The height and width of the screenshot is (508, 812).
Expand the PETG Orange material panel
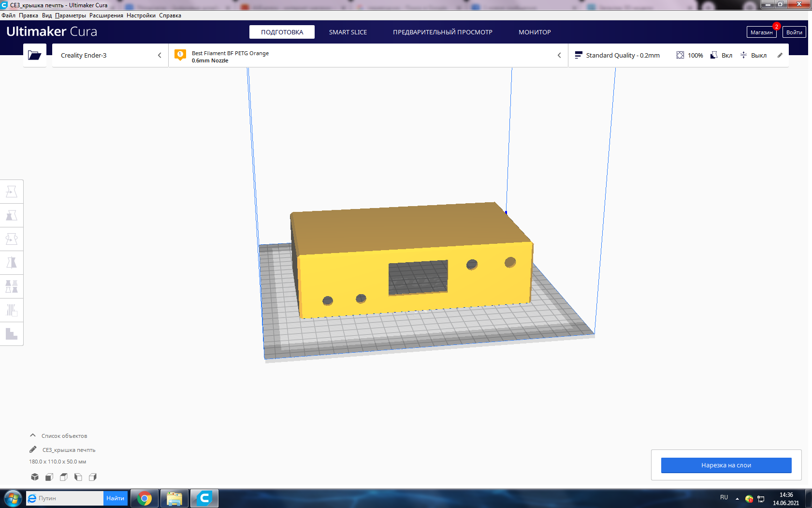click(x=367, y=55)
